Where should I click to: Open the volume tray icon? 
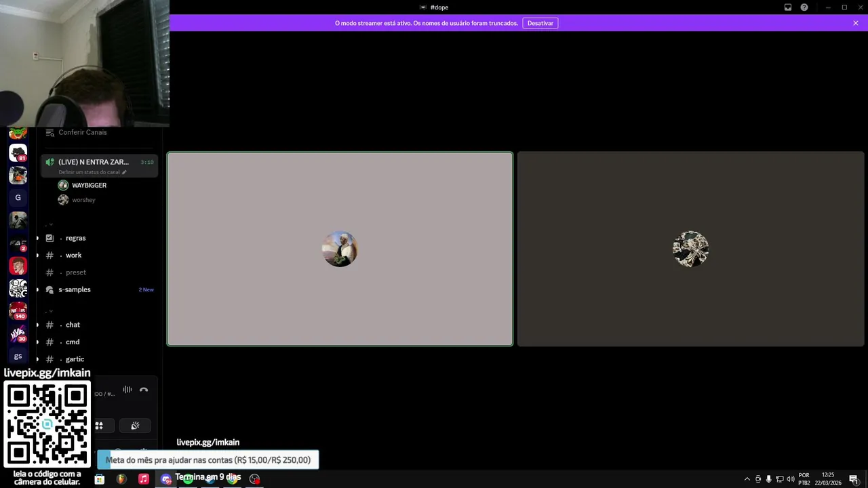[x=791, y=479]
